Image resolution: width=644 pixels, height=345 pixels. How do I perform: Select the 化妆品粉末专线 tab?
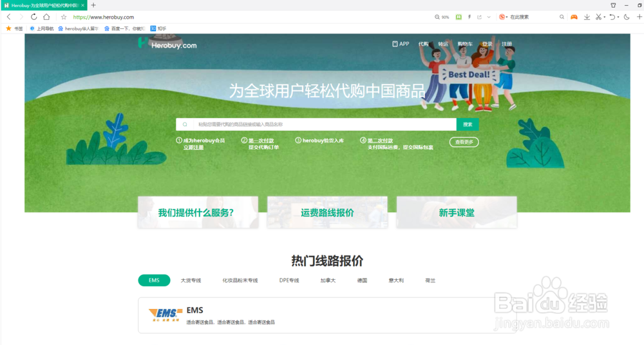pos(240,281)
